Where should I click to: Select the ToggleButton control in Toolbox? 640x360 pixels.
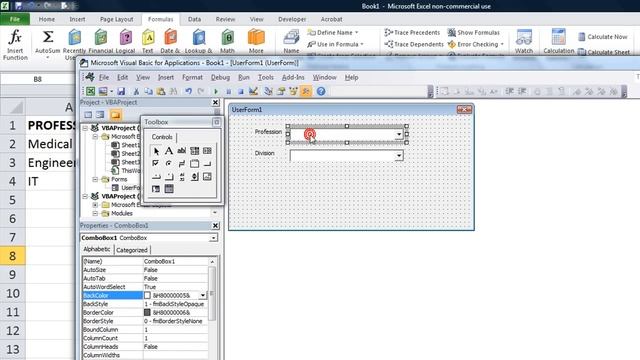182,164
